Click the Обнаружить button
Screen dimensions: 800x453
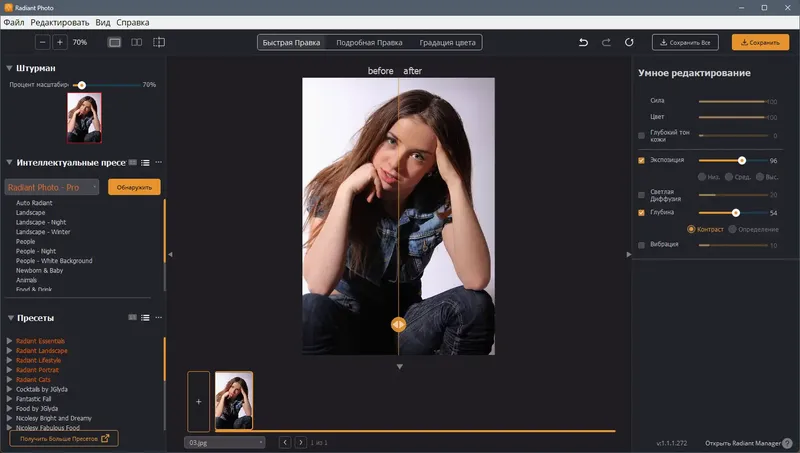point(134,187)
